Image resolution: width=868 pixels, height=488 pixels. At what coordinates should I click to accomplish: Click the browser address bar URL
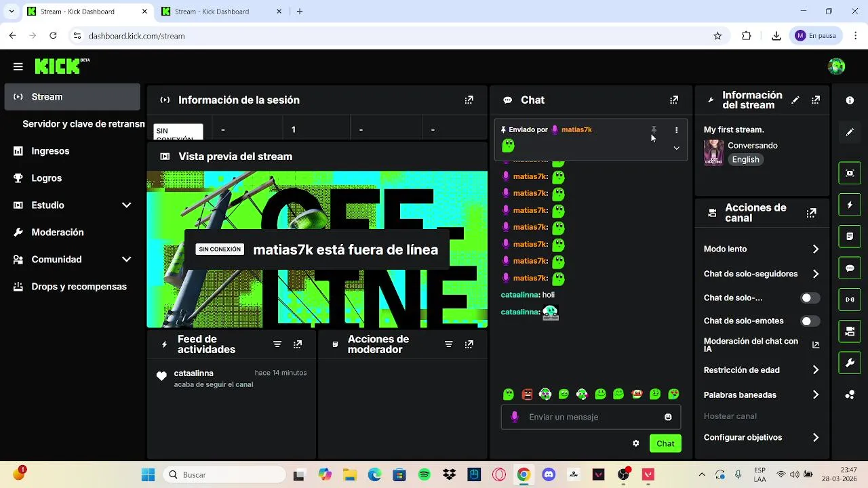coord(136,36)
